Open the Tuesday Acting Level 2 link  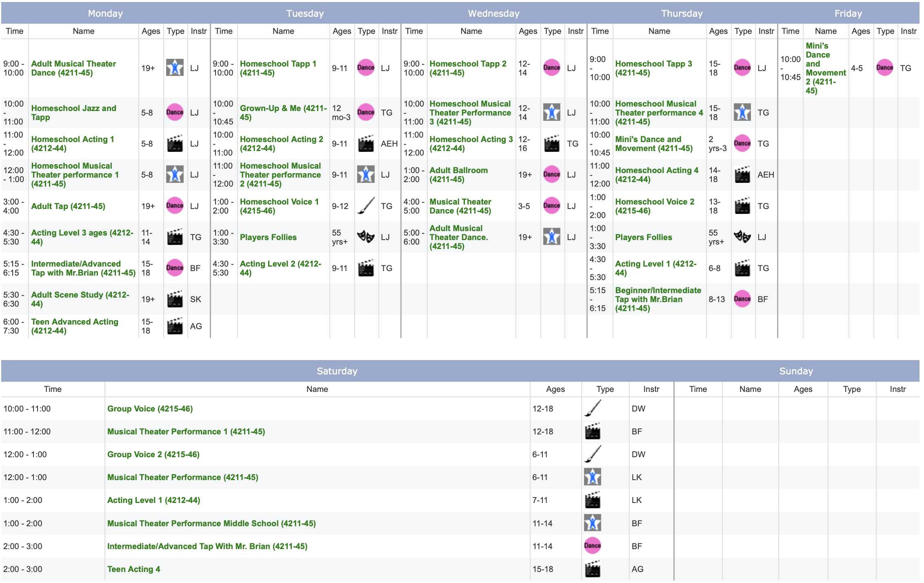[280, 268]
